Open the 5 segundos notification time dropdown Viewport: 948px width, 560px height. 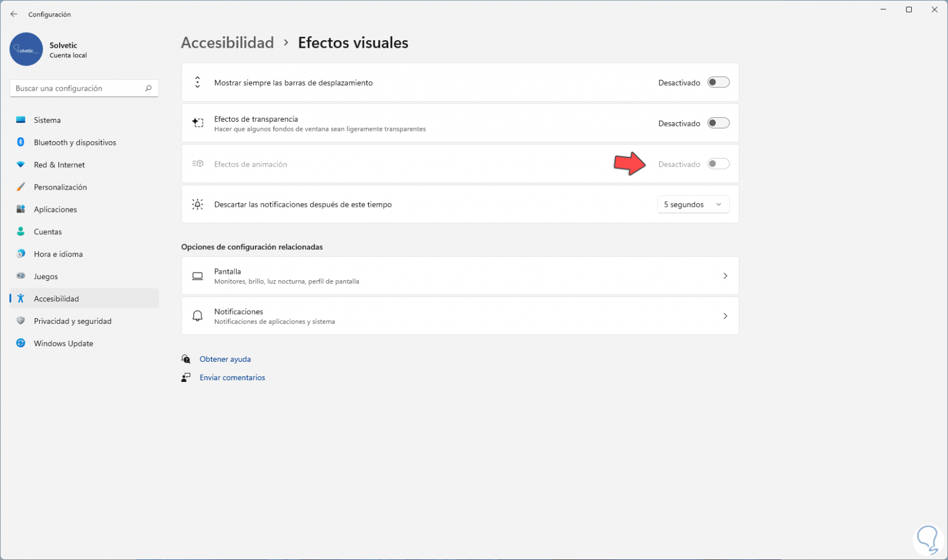click(x=693, y=204)
